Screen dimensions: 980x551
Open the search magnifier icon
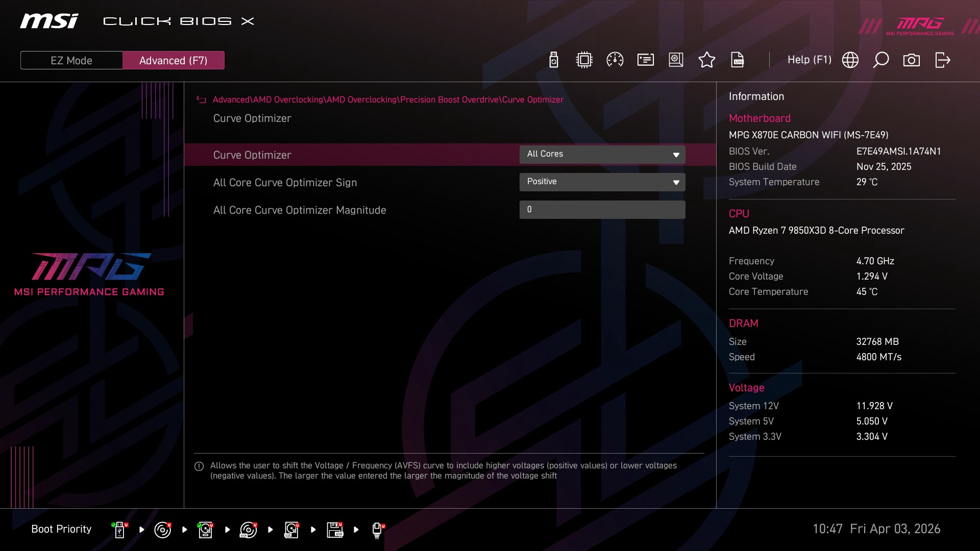pos(881,60)
